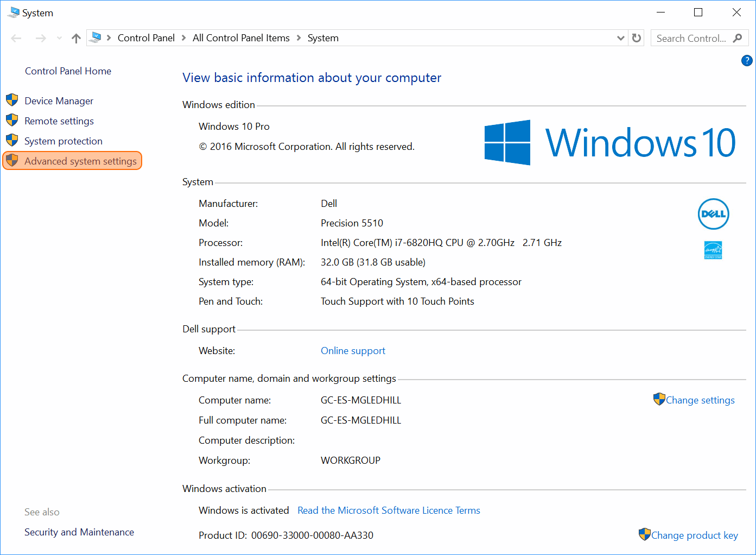This screenshot has height=555, width=756.
Task: Click the search magnifier icon
Action: [x=738, y=38]
